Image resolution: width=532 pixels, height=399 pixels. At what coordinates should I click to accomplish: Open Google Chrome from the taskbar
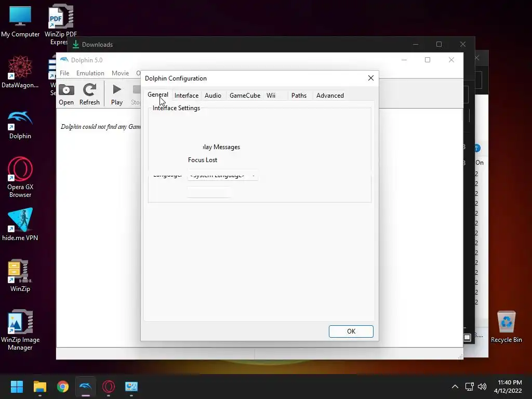63,387
